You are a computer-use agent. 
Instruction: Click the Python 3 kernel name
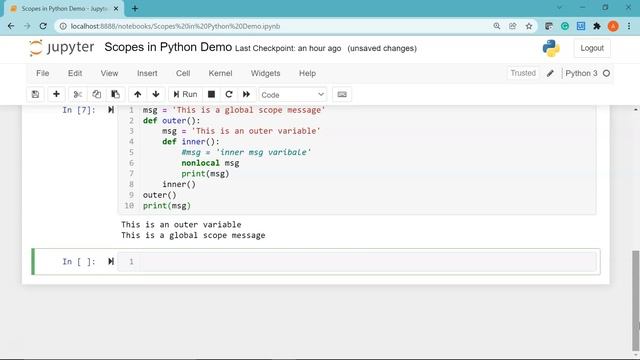[581, 73]
